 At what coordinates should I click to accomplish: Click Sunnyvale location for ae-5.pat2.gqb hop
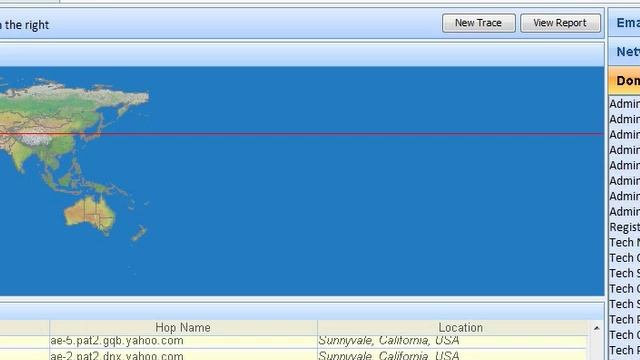point(389,340)
